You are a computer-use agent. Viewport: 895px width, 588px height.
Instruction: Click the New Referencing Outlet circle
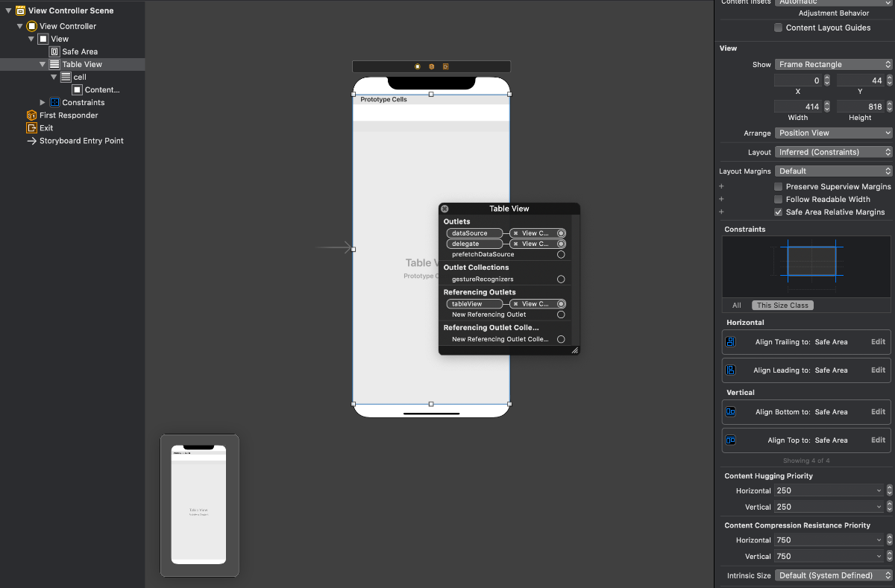pos(561,314)
